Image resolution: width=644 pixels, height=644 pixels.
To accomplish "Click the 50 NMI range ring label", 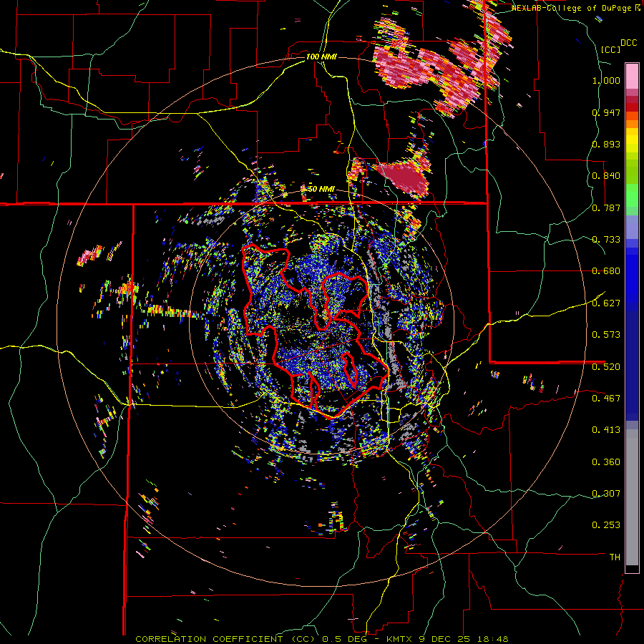I will pyautogui.click(x=321, y=190).
